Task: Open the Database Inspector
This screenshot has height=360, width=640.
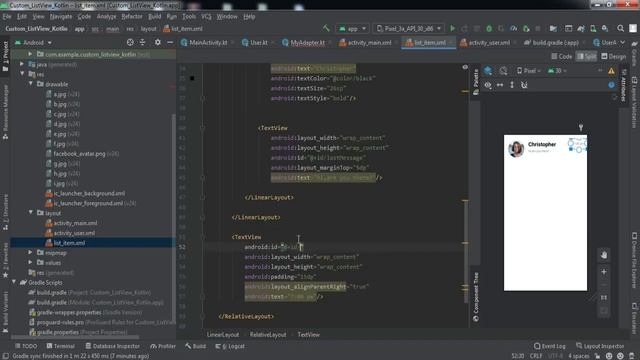Action: [x=113, y=346]
